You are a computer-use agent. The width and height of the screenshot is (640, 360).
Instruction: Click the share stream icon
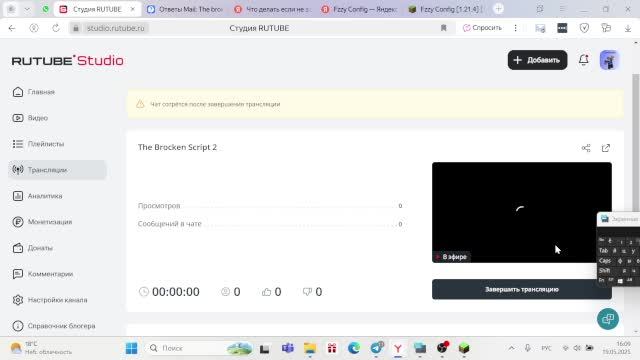pyautogui.click(x=586, y=148)
